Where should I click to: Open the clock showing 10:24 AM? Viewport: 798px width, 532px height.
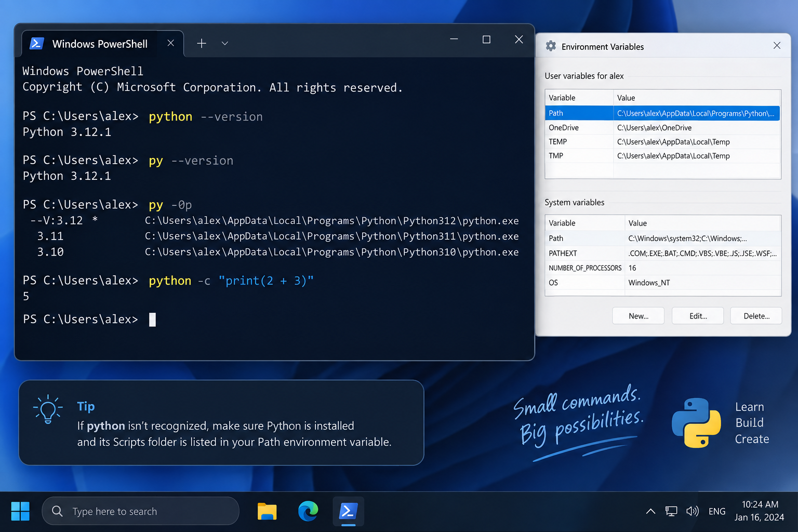pos(760,511)
